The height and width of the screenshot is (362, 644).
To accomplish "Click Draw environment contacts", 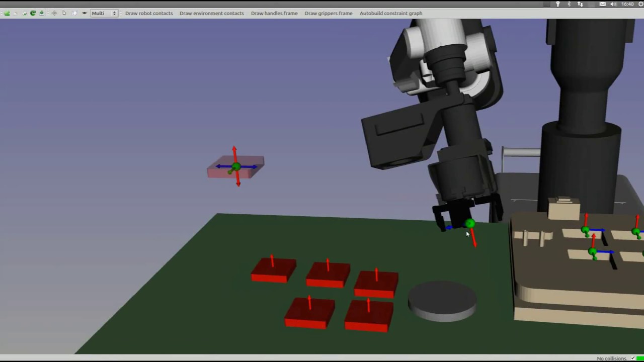I will coord(212,13).
